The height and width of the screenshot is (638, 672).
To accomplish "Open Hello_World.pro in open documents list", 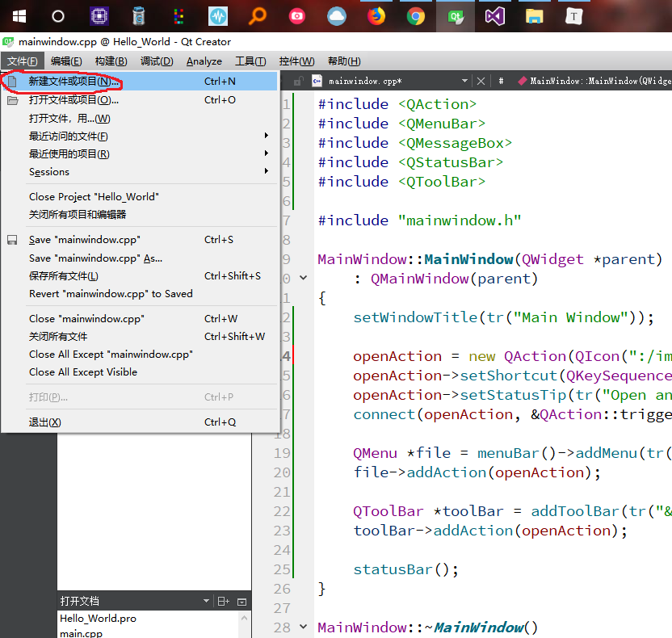I will [99, 619].
